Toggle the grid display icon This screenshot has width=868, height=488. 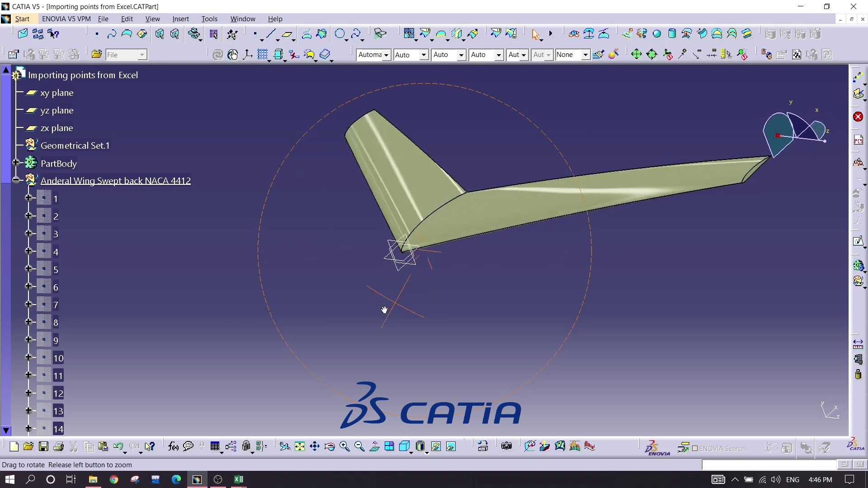coord(263,55)
